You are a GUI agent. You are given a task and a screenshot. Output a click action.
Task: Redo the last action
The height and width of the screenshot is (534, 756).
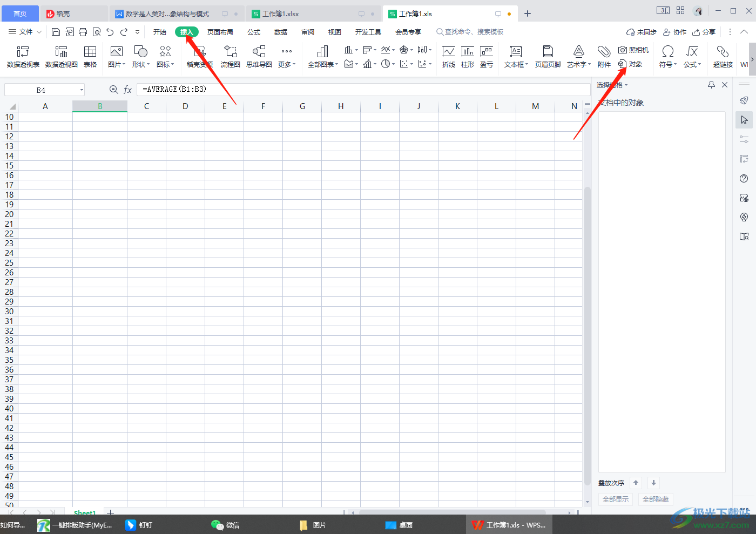click(x=124, y=32)
